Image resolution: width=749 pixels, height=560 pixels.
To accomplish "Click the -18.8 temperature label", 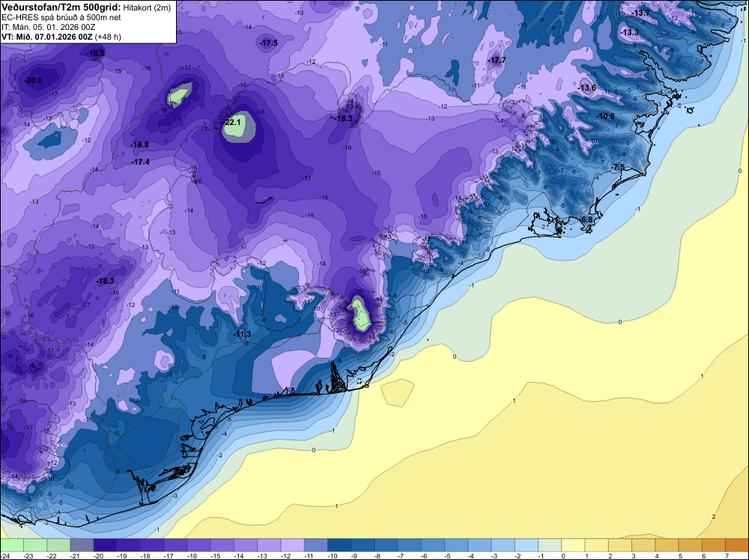I will 139,144.
